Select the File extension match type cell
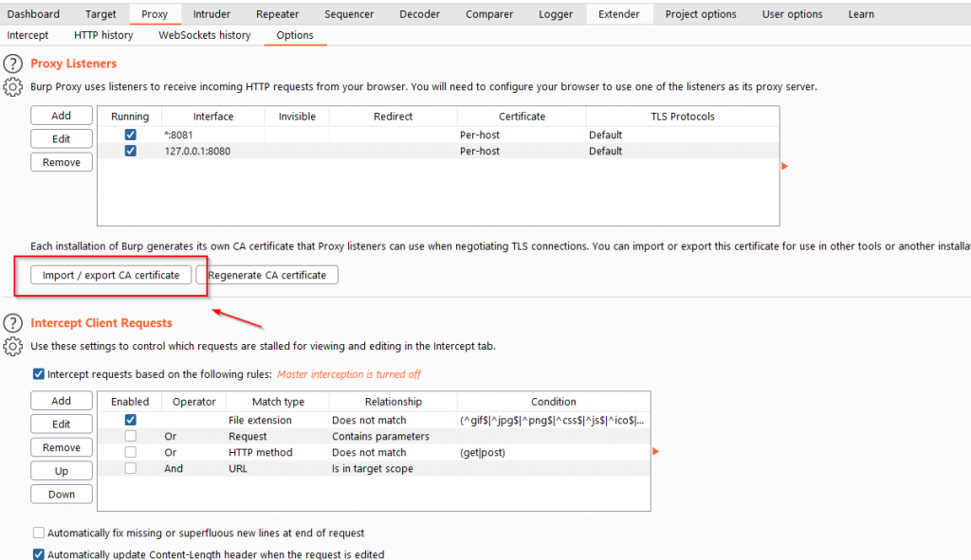 pyautogui.click(x=278, y=420)
